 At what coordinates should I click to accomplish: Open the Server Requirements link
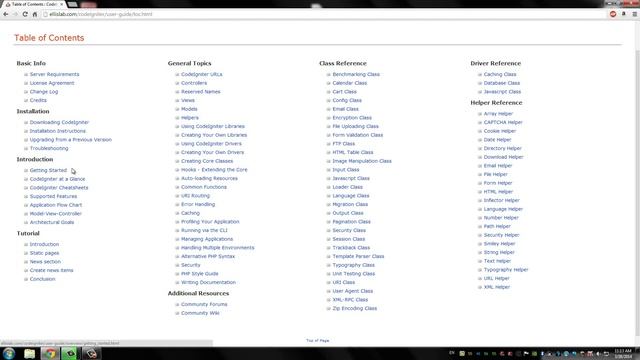54,74
